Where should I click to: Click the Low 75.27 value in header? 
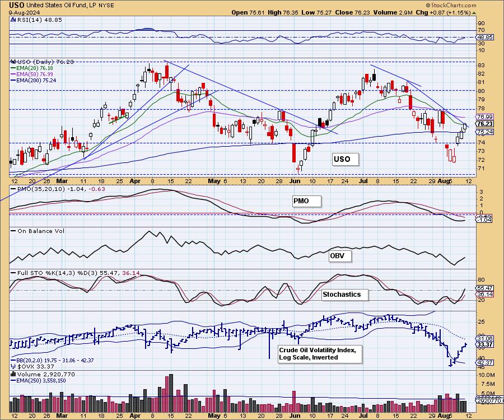click(x=317, y=12)
